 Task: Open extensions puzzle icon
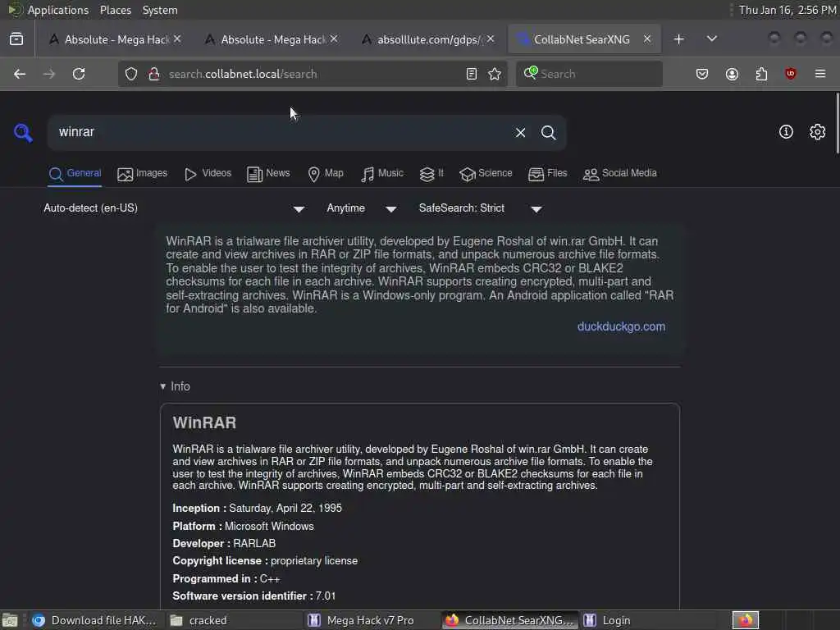(761, 74)
